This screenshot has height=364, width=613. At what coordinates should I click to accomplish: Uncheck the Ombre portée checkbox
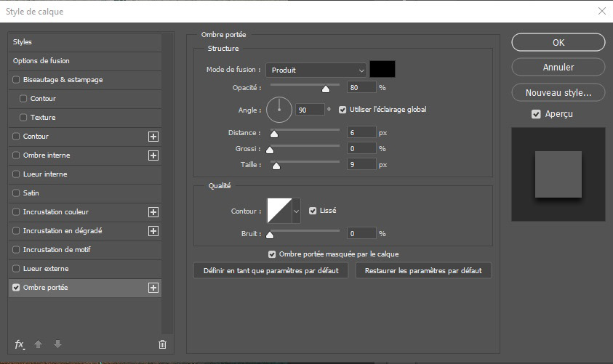point(16,288)
